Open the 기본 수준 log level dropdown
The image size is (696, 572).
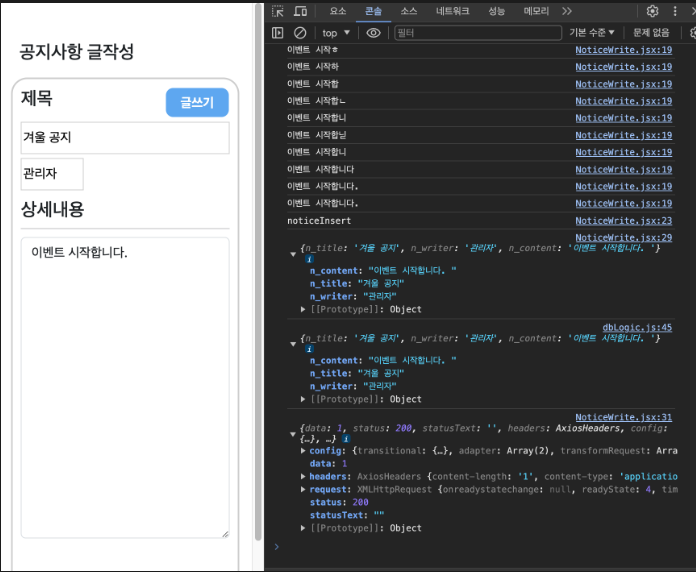pyautogui.click(x=592, y=33)
